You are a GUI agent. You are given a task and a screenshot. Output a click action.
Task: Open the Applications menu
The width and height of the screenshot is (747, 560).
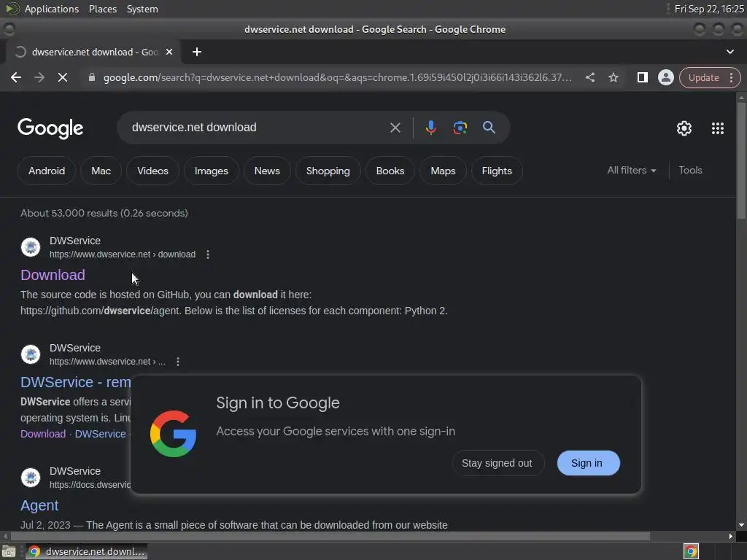click(52, 9)
